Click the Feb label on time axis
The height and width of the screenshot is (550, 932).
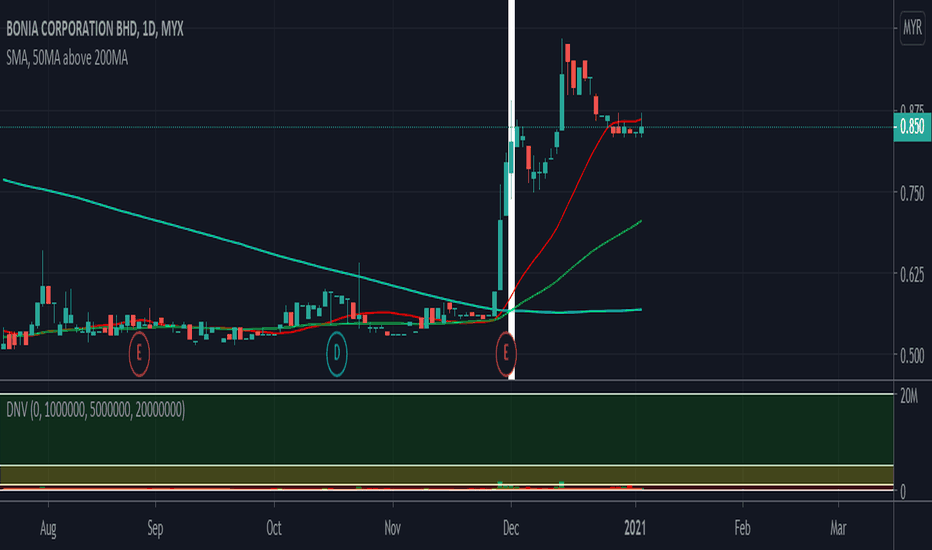click(x=742, y=528)
